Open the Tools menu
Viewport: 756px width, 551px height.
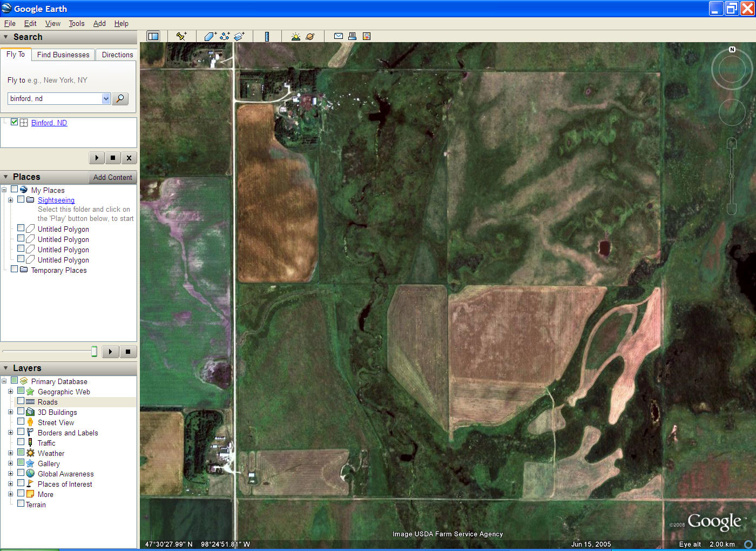(77, 23)
